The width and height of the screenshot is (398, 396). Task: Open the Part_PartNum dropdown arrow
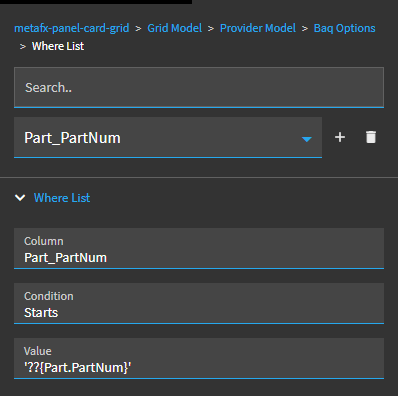click(307, 139)
